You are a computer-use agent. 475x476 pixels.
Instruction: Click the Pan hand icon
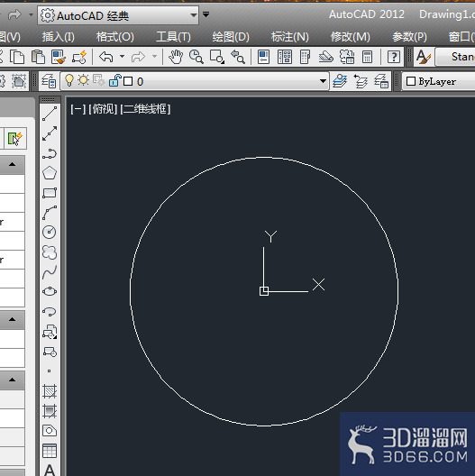tap(176, 57)
